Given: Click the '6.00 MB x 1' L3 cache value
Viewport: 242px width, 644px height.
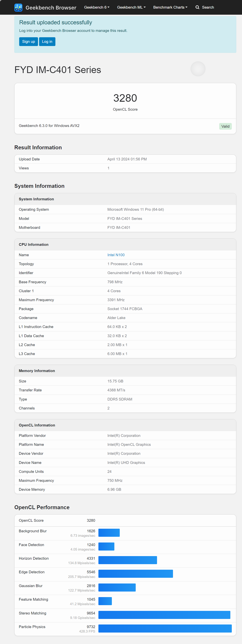Looking at the screenshot, I should click(117, 353).
